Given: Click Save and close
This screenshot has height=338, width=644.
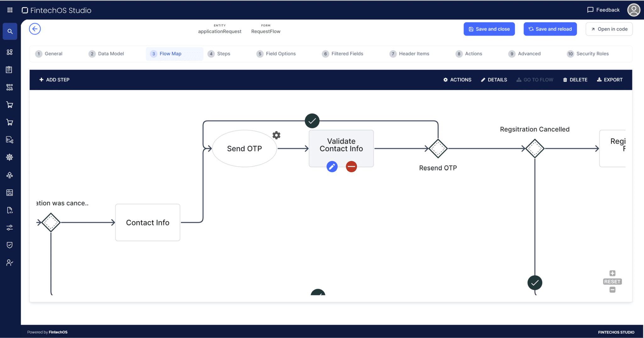Looking at the screenshot, I should click(x=489, y=29).
